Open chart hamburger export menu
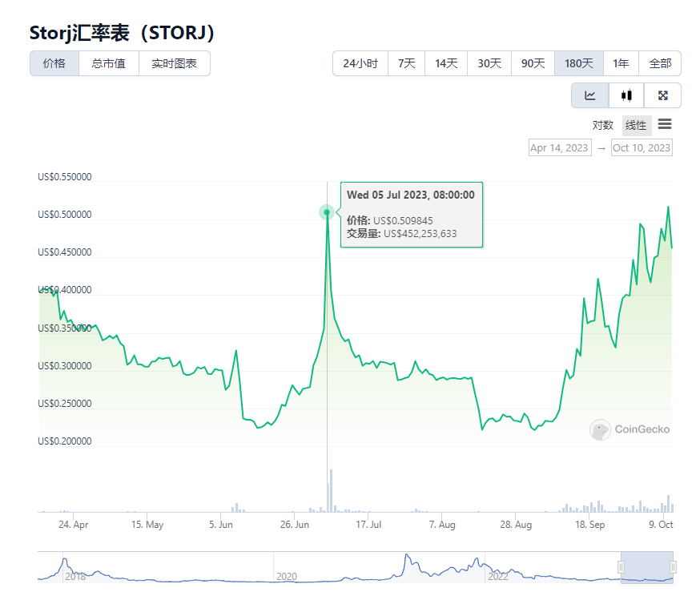Viewport: 700px width, 596px height. pyautogui.click(x=665, y=124)
